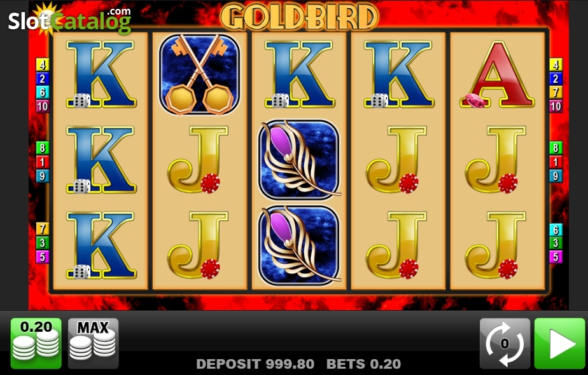
Task: Click the gold J in second reel middle
Action: [198, 160]
